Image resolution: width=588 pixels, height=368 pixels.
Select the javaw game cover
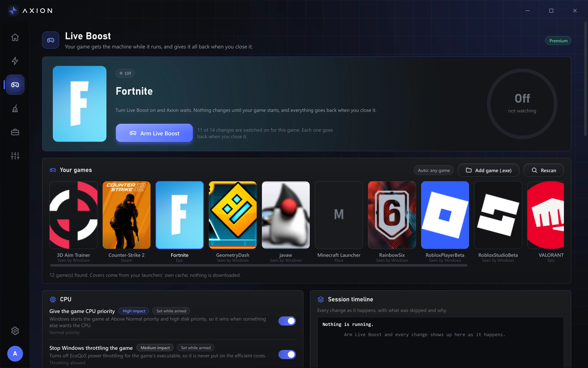286,215
